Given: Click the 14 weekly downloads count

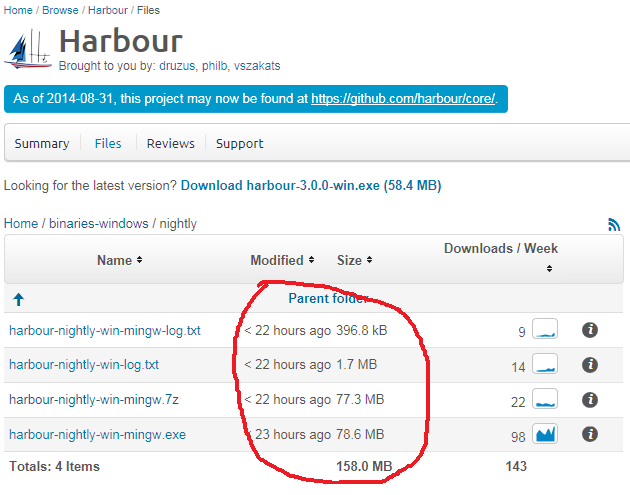Looking at the screenshot, I should coord(518,367).
